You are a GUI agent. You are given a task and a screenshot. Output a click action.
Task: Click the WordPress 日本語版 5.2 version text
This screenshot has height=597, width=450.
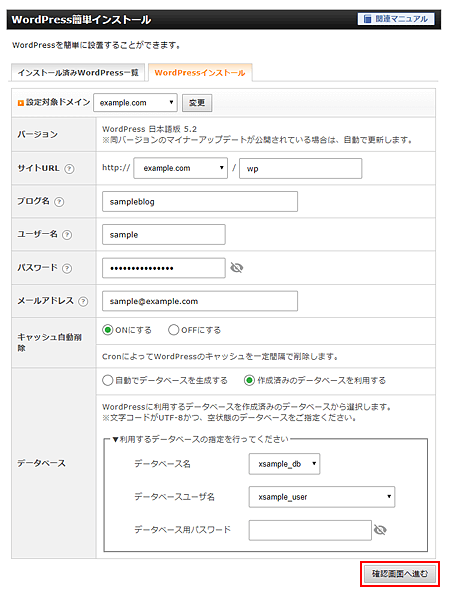pos(150,129)
